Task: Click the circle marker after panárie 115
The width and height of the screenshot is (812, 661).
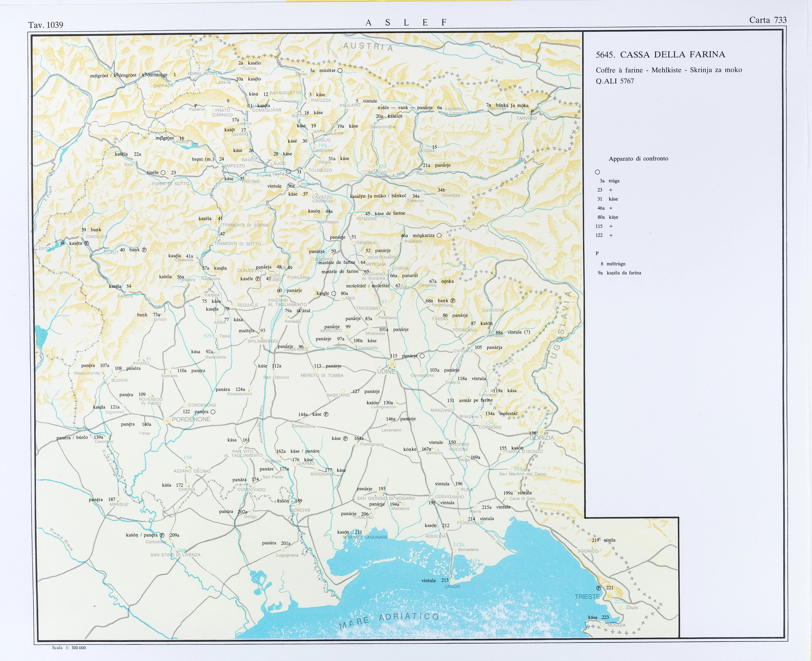Action: (422, 356)
